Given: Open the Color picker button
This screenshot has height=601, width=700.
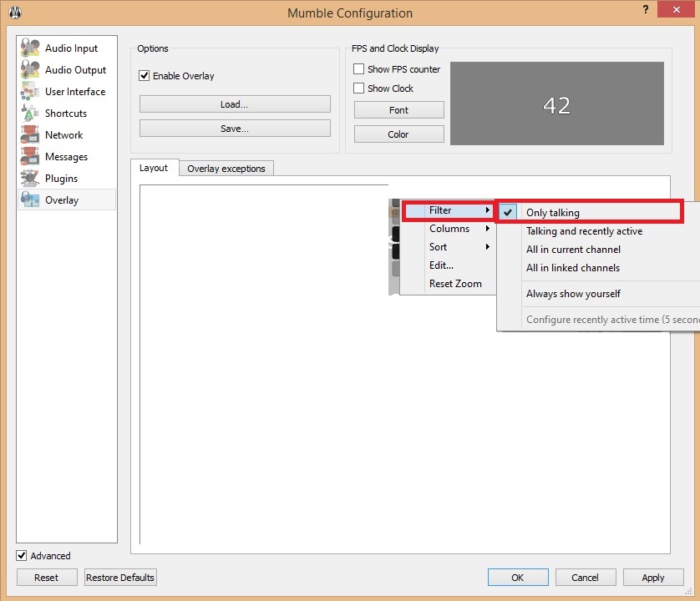Looking at the screenshot, I should 398,134.
